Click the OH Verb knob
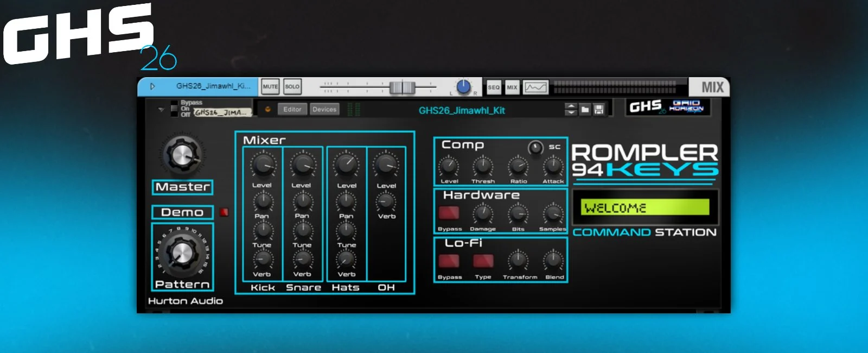This screenshot has height=353, width=868. 386,201
